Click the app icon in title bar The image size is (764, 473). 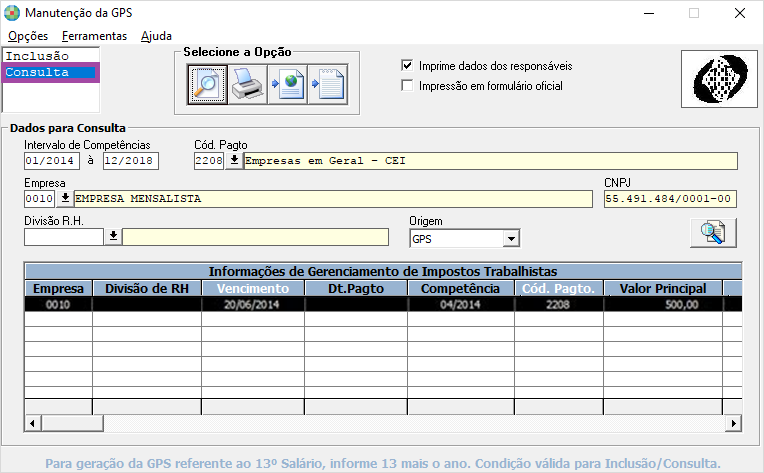(x=12, y=13)
